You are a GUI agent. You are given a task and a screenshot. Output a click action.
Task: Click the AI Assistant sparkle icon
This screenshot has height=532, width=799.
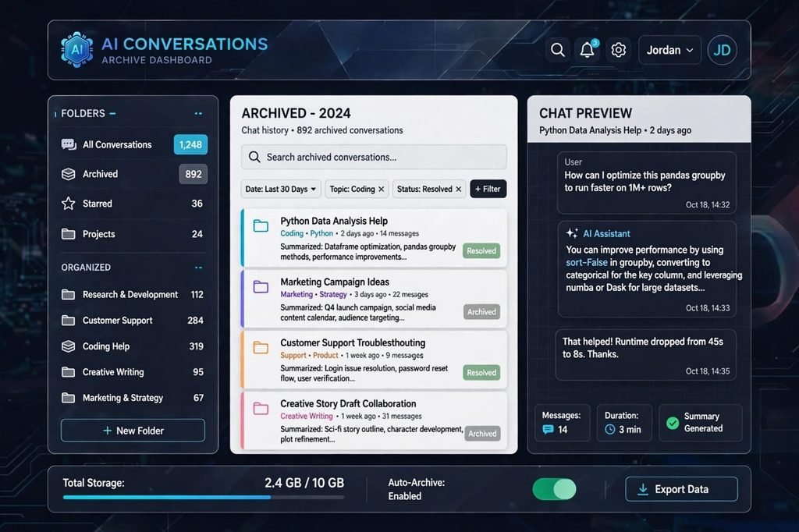(x=572, y=233)
